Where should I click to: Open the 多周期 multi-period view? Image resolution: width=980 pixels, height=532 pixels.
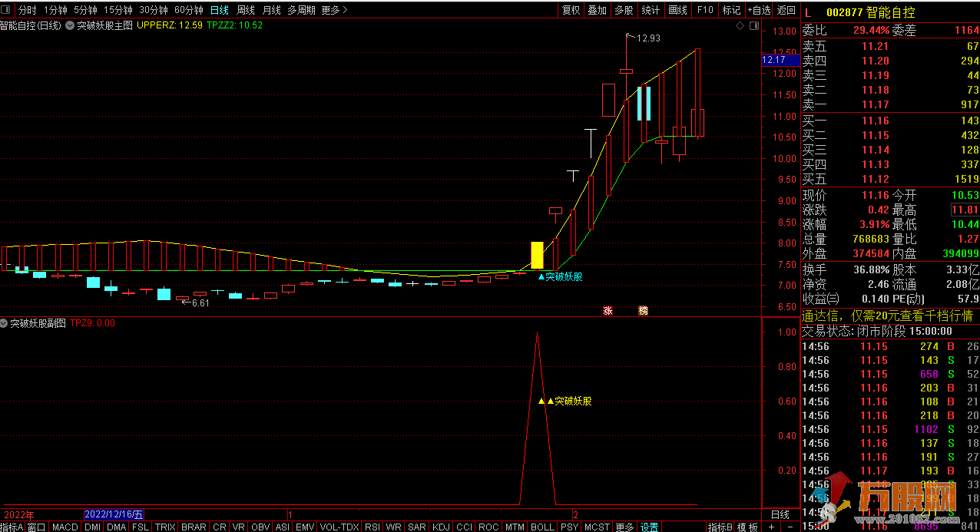(x=301, y=10)
